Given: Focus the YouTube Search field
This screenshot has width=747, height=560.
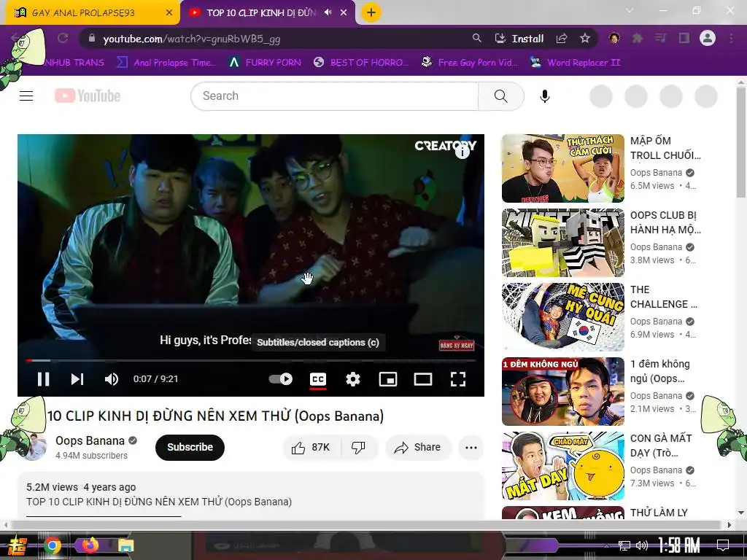Looking at the screenshot, I should (x=334, y=96).
